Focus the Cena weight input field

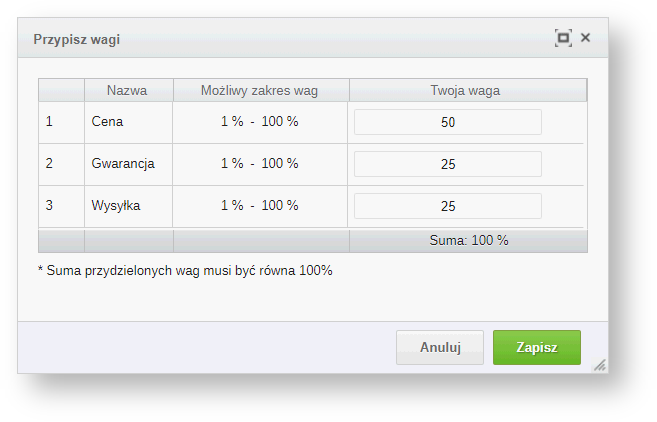(447, 122)
